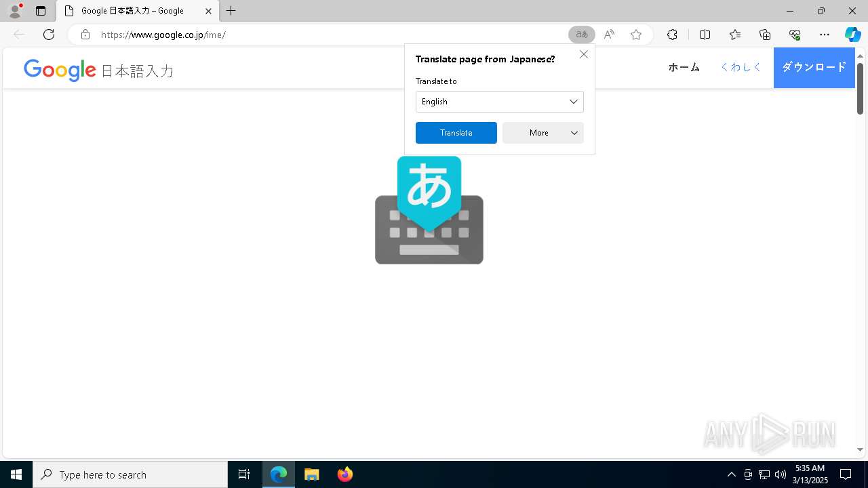Toggle the translate options icon in address bar
The image size is (868, 488).
582,35
